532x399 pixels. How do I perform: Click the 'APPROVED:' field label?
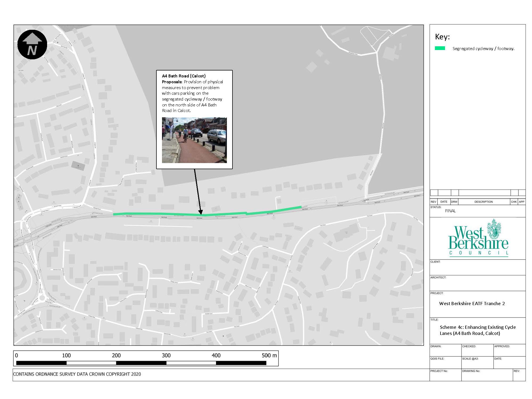click(502, 346)
